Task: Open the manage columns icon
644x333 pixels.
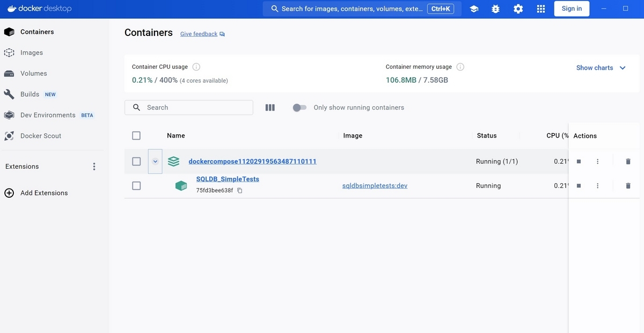Action: tap(270, 107)
